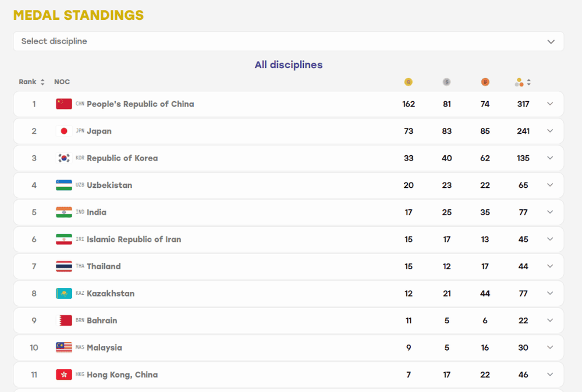
Task: Click the MEDAL STANDINGS title
Action: coord(79,15)
